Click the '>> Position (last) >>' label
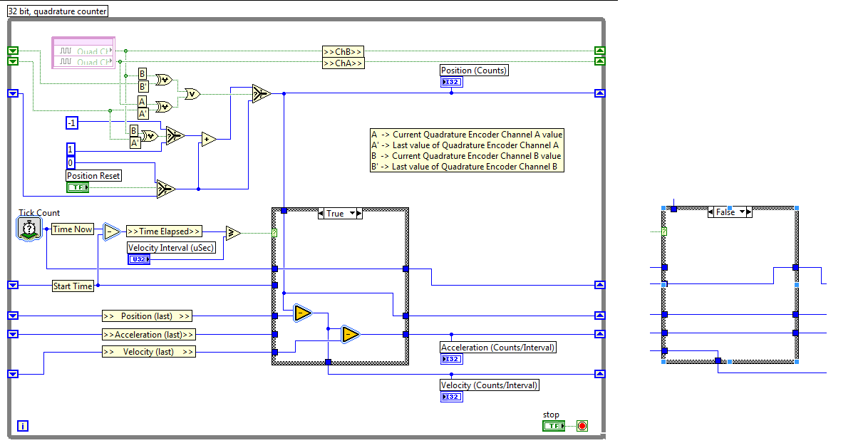The height and width of the screenshot is (448, 868). [147, 316]
